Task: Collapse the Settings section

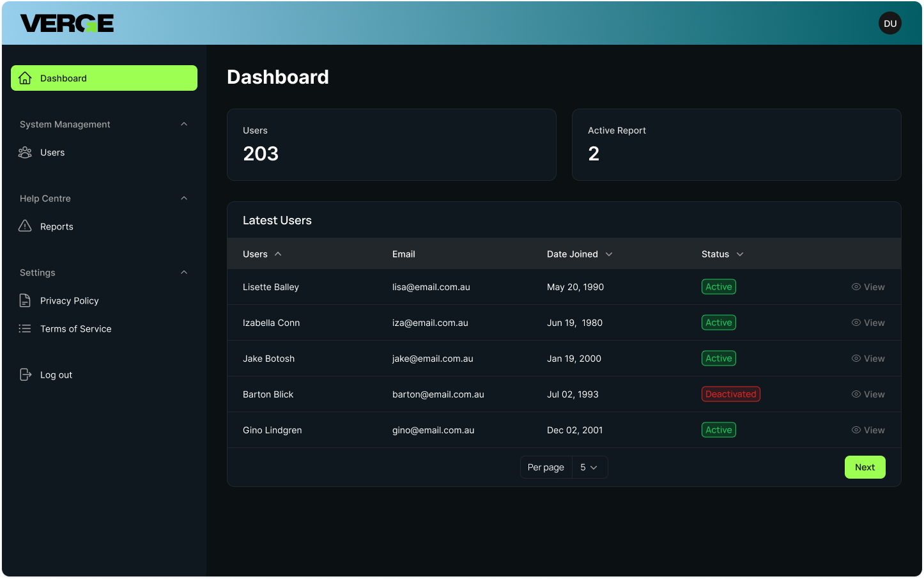Action: tap(184, 272)
